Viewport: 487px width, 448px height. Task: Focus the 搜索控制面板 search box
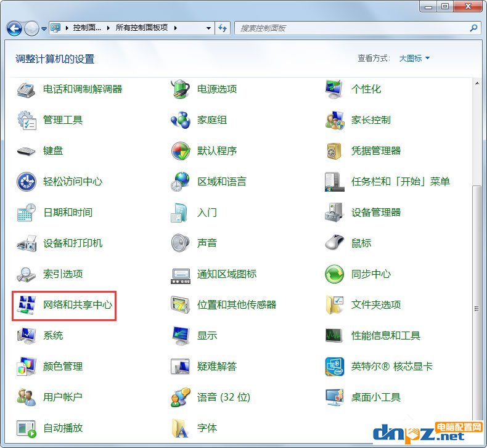click(x=357, y=28)
